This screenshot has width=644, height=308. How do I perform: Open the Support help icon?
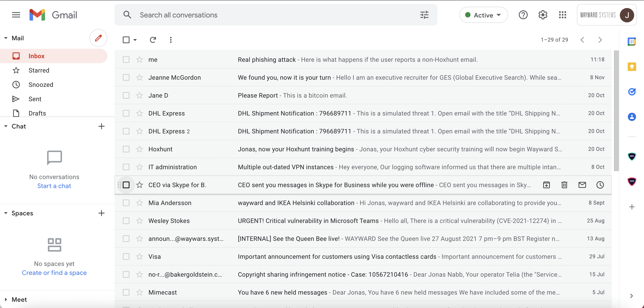523,15
